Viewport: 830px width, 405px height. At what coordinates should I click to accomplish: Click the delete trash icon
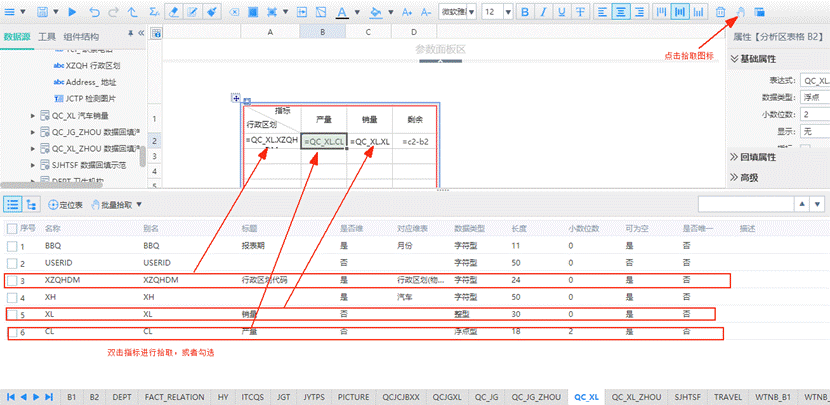click(720, 11)
